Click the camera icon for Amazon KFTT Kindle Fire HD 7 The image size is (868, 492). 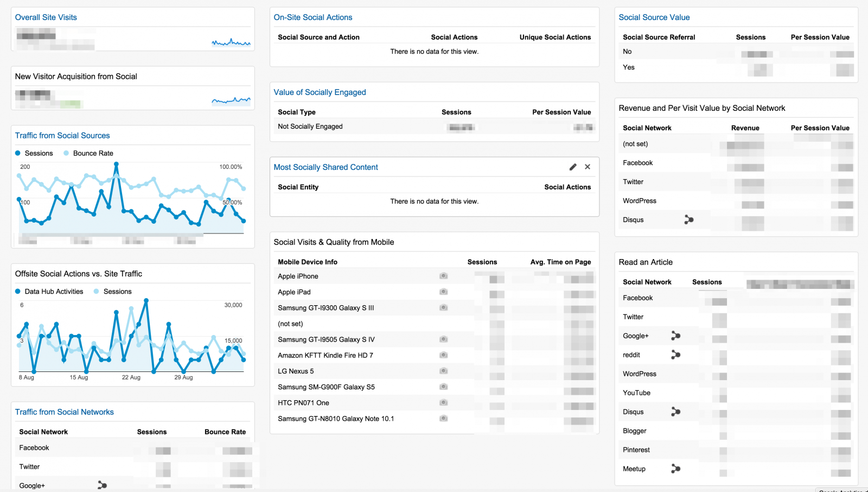tap(444, 355)
